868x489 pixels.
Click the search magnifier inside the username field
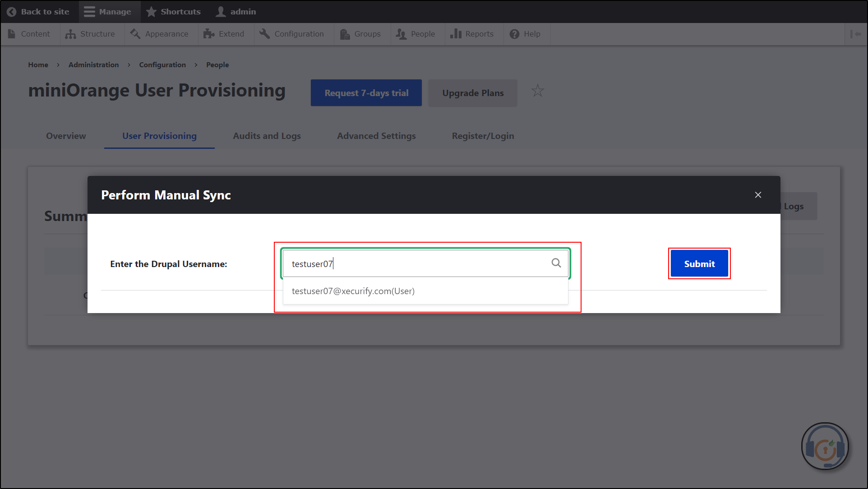[556, 263]
